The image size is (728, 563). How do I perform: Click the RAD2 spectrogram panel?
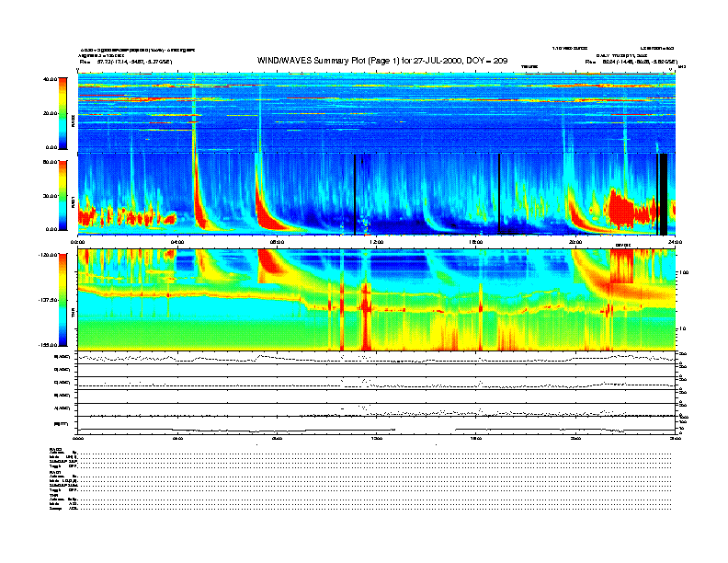377,112
